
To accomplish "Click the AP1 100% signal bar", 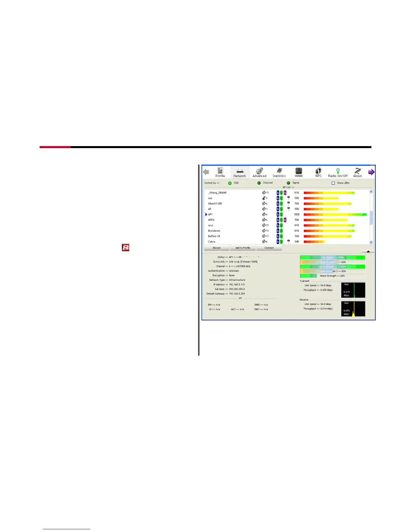I will (x=335, y=214).
